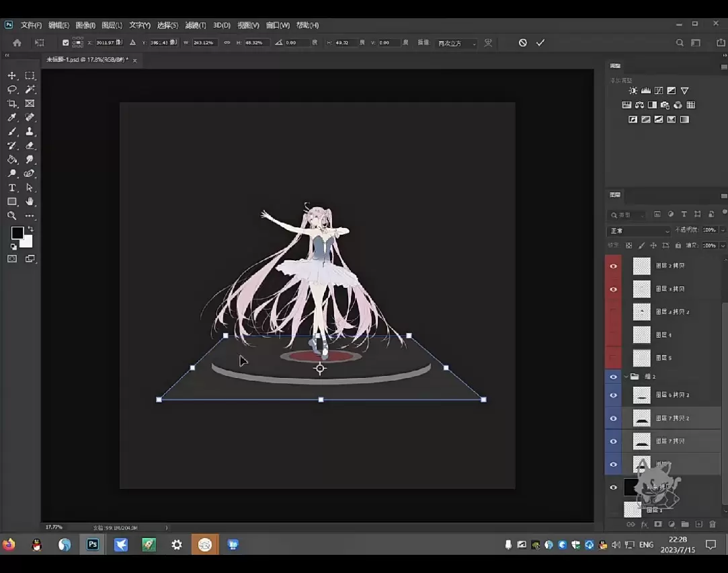
Task: Add a Brightness/Contrast adjustment
Action: (x=633, y=91)
